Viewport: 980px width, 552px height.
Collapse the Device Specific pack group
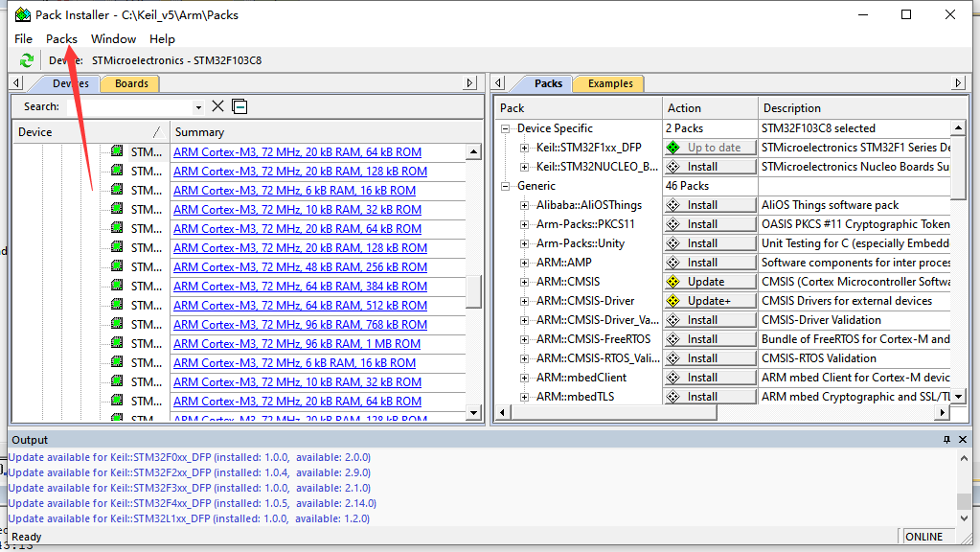(x=505, y=127)
